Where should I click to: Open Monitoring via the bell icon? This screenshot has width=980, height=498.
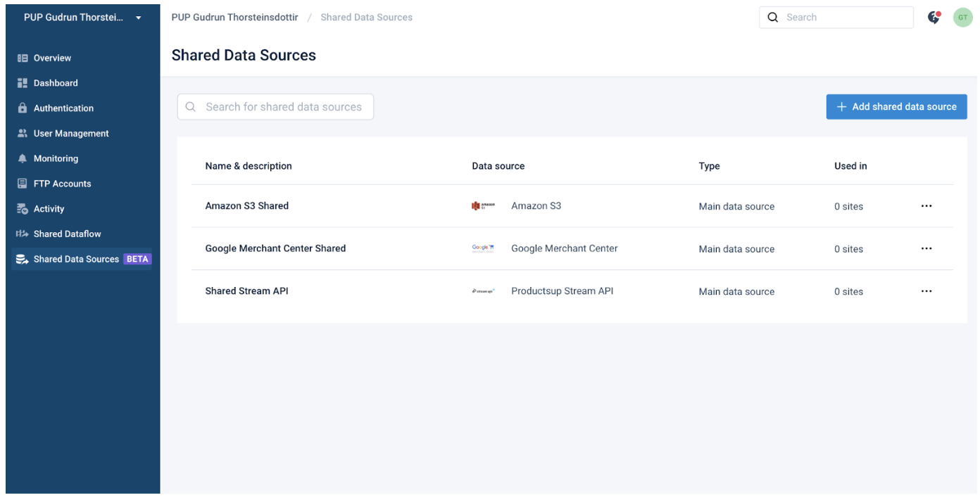coord(20,158)
